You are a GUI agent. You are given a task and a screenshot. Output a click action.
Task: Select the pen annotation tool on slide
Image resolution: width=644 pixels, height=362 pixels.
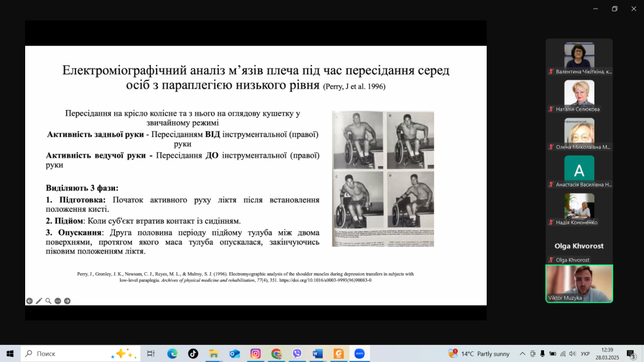point(39,301)
